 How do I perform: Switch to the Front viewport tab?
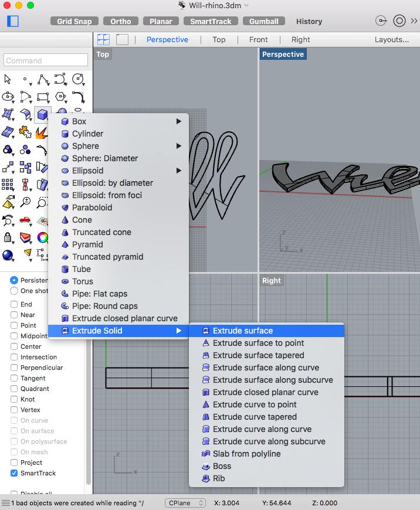(x=259, y=40)
